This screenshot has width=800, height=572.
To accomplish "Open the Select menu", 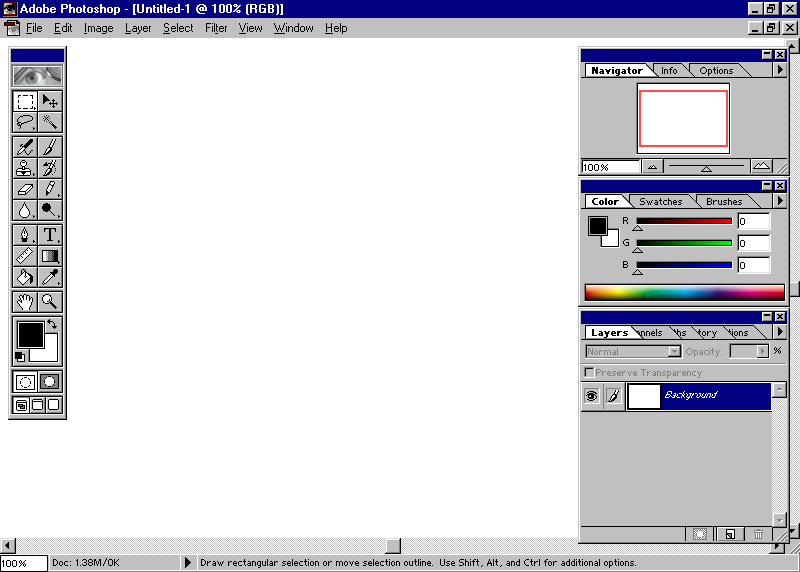I will pos(178,28).
